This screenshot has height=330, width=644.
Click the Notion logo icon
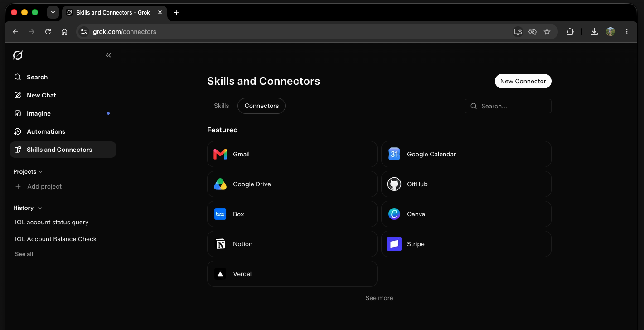tap(220, 244)
